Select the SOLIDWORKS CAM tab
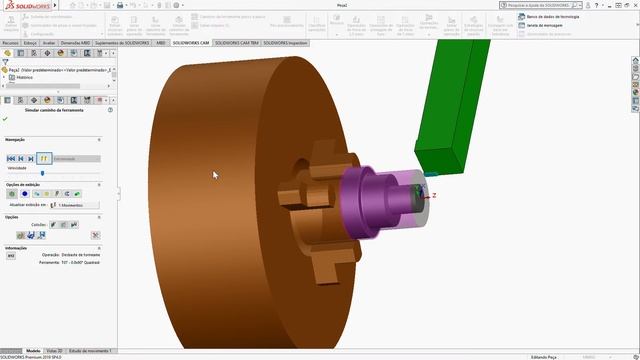Image resolution: width=640 pixels, height=360 pixels. (191, 43)
